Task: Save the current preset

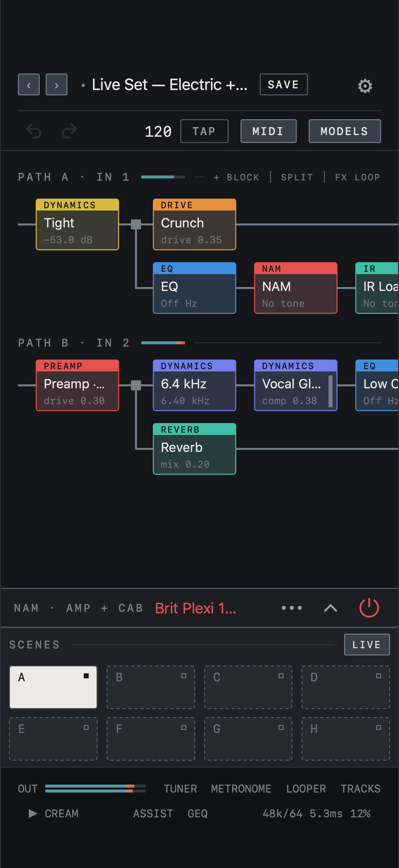Action: [284, 84]
